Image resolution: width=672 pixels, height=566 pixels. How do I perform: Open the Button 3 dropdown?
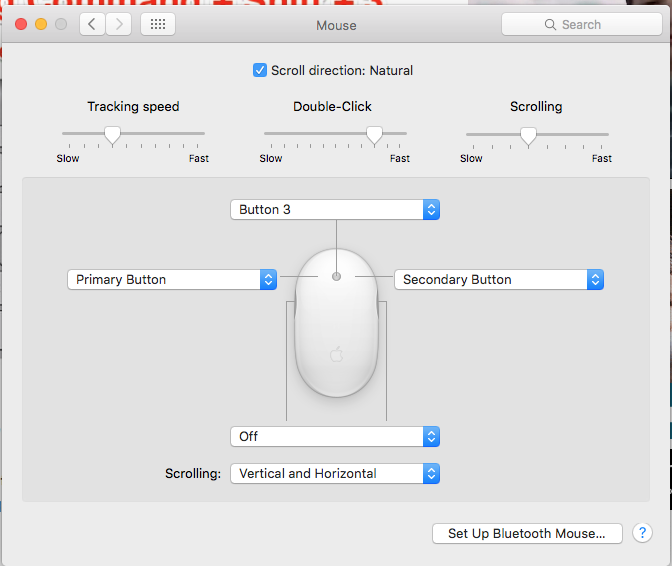(x=335, y=210)
